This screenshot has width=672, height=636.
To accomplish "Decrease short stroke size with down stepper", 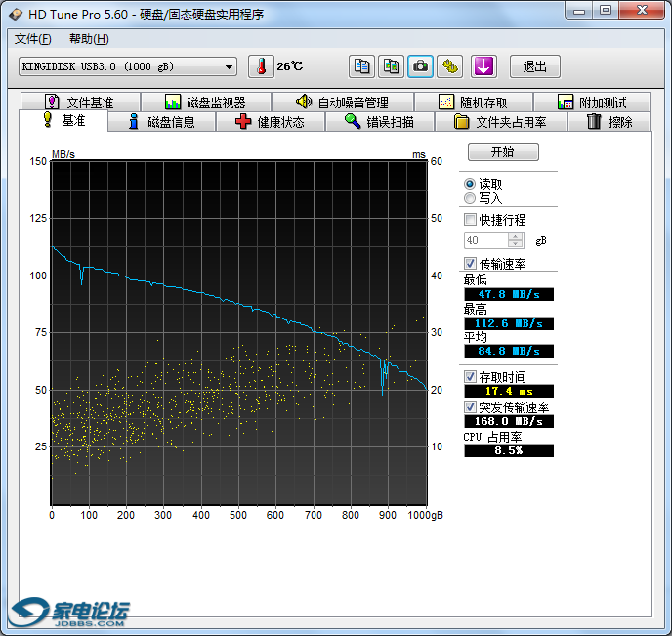I will pyautogui.click(x=516, y=244).
